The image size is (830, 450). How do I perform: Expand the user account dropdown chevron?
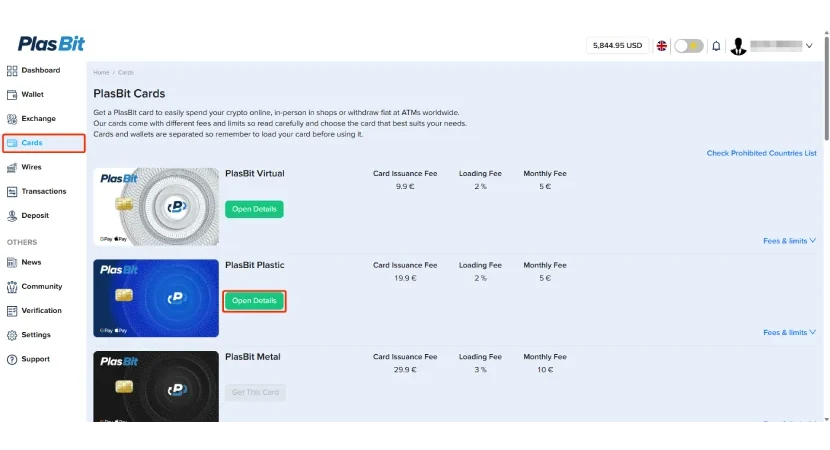click(x=809, y=46)
